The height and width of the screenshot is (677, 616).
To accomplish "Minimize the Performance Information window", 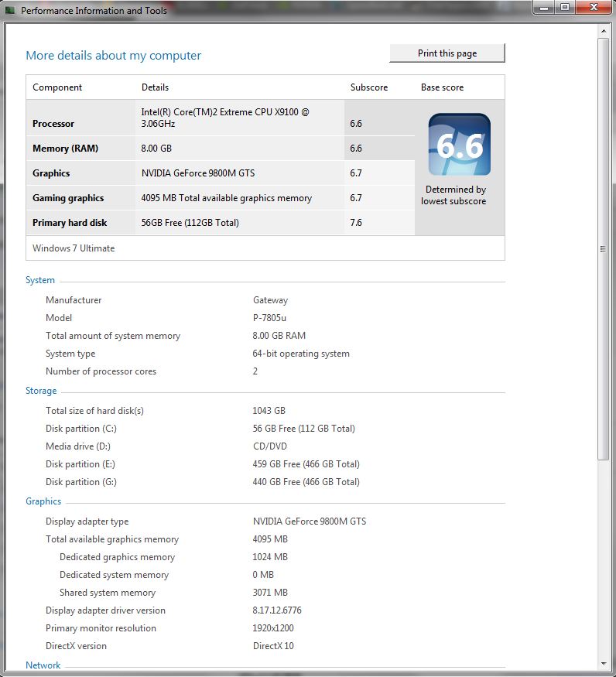I will point(544,7).
